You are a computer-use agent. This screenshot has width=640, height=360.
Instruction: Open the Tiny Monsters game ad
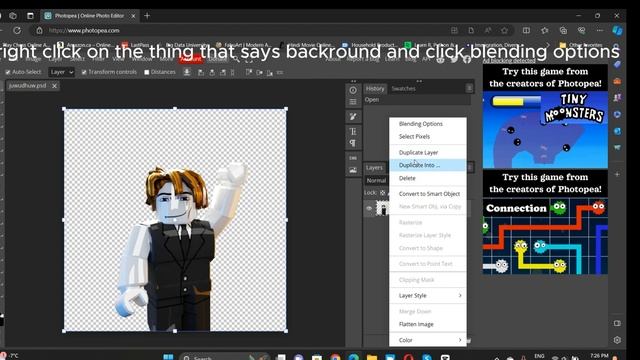click(x=545, y=117)
